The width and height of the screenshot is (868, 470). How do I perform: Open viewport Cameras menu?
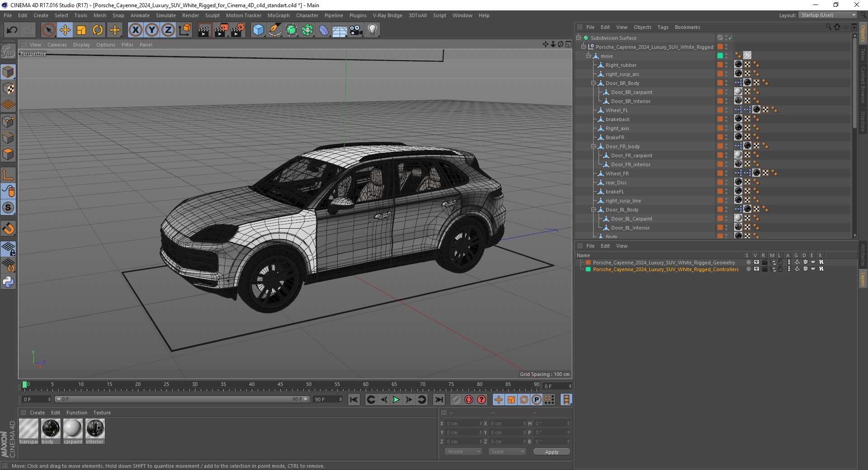coord(57,45)
